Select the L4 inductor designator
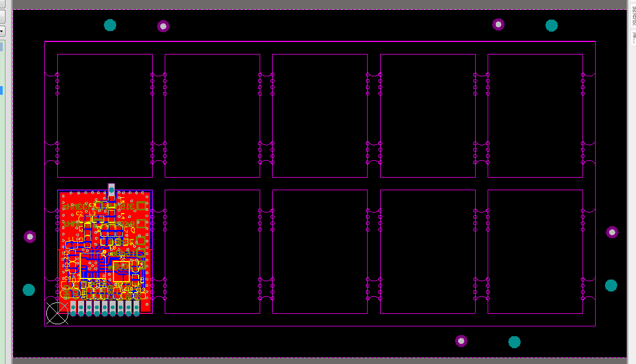This screenshot has width=636, height=364. click(123, 216)
